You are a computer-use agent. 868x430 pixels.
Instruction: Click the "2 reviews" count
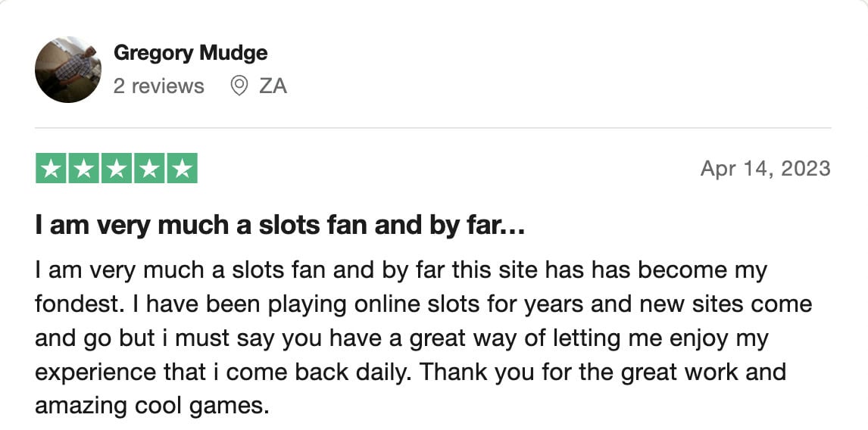(158, 86)
